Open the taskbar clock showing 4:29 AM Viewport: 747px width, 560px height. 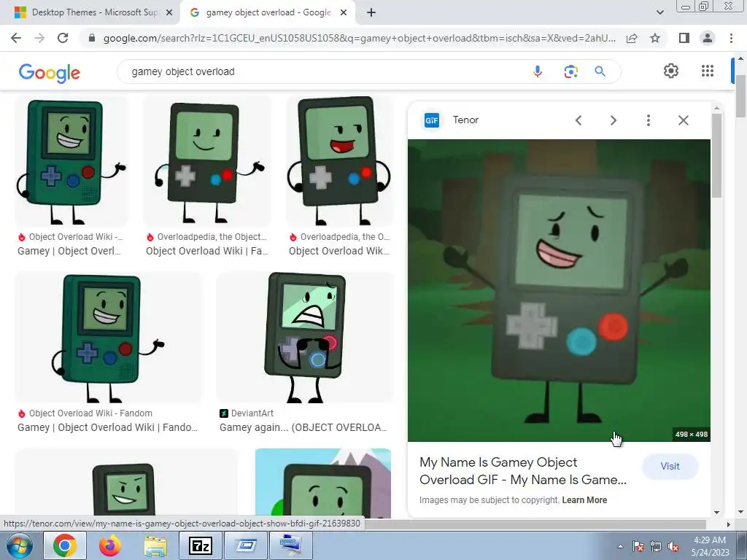710,546
